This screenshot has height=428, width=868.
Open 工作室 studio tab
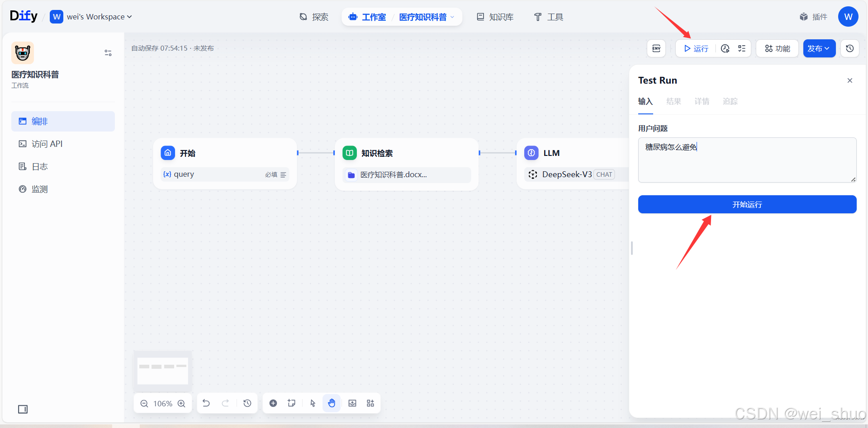point(367,17)
